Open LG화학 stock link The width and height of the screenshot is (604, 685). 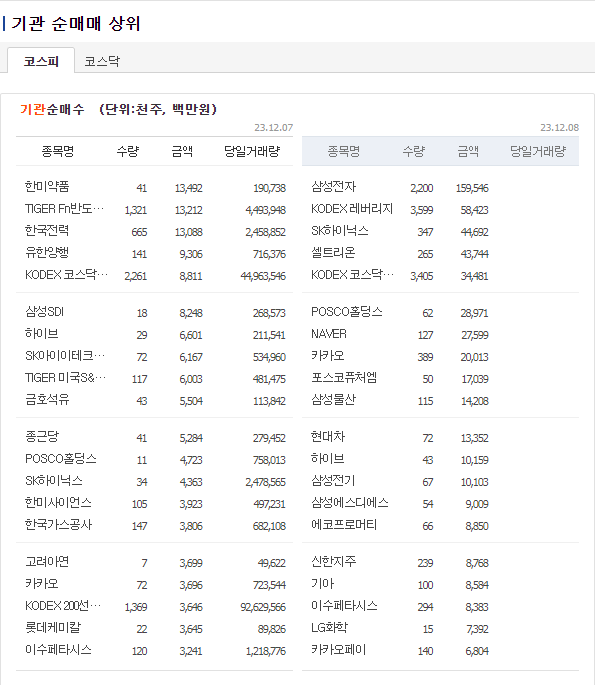pos(329,627)
